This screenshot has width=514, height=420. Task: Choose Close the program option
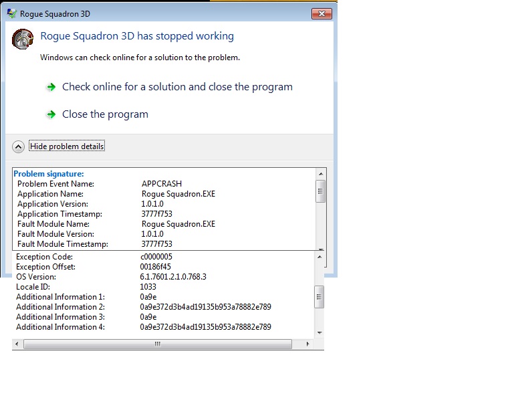(105, 114)
